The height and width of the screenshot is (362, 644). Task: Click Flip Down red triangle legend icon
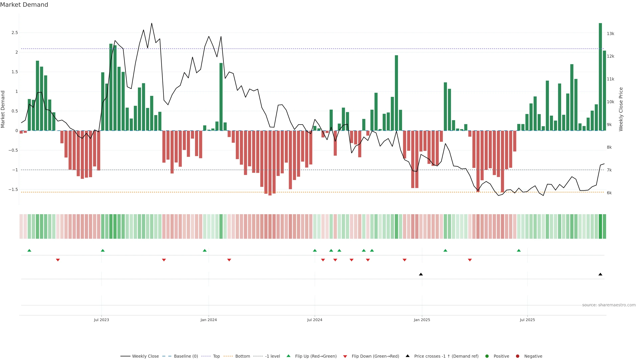tap(345, 356)
